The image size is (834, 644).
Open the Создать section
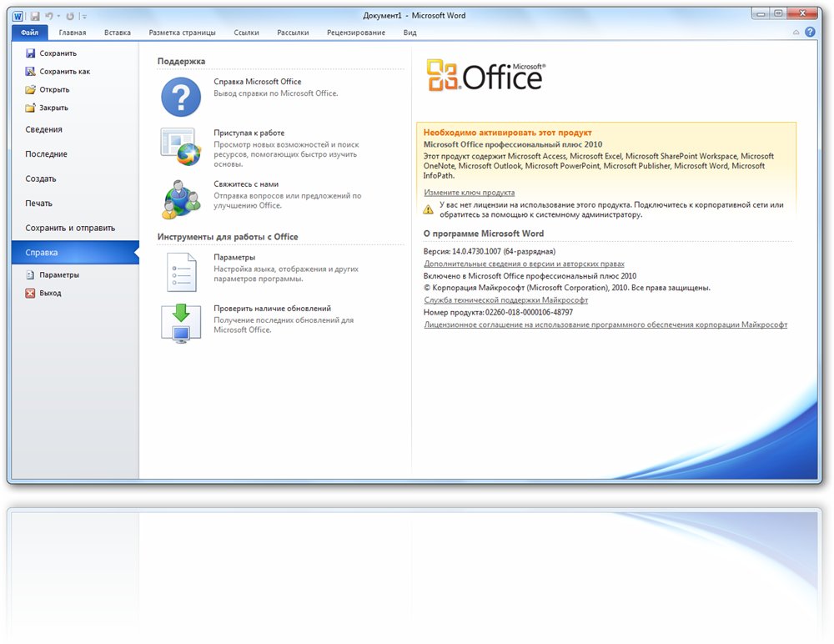coord(40,179)
